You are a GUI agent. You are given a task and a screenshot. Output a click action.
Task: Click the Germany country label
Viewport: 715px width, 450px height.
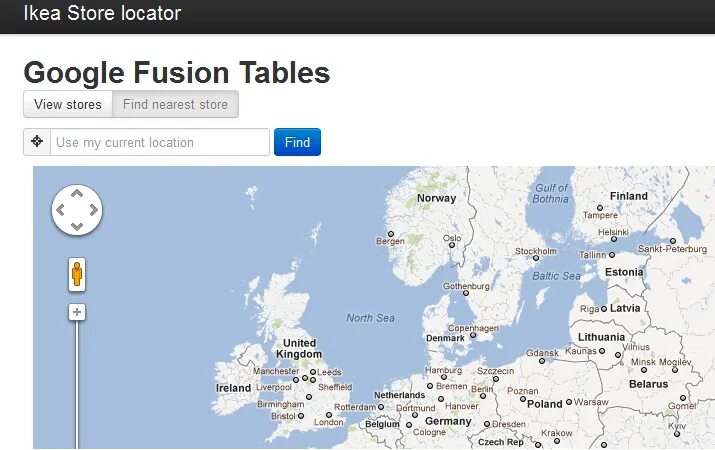448,421
